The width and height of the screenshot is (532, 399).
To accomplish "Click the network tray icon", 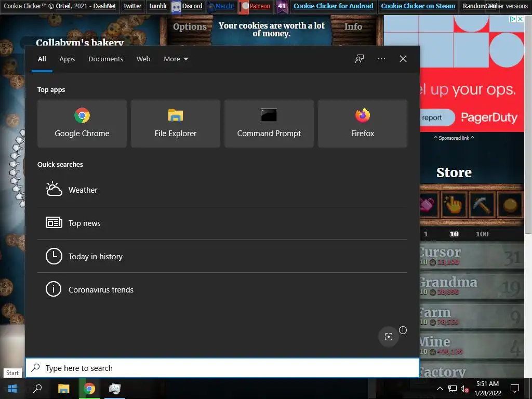I will 453,389.
